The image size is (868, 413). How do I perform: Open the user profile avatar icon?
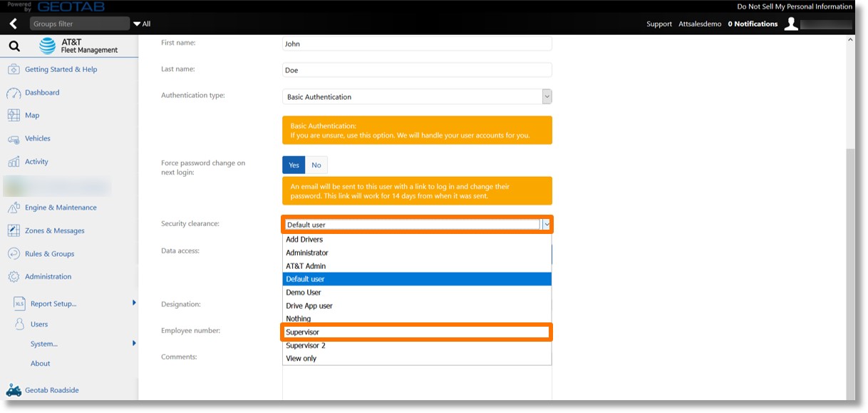(x=790, y=24)
